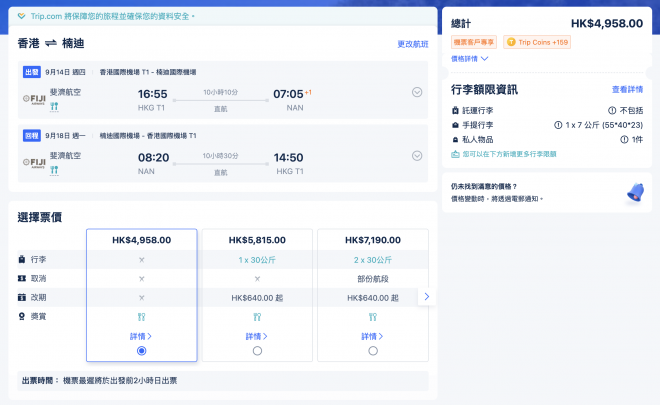Click the meal icon under HK$5,815.00 fare
The height and width of the screenshot is (405, 660).
coord(258,316)
